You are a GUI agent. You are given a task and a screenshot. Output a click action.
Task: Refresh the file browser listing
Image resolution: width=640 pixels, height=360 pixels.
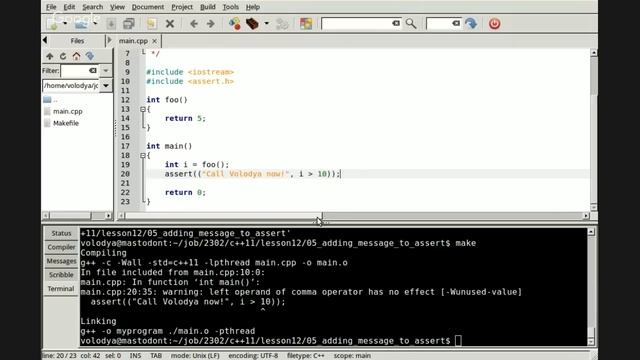tap(63, 56)
